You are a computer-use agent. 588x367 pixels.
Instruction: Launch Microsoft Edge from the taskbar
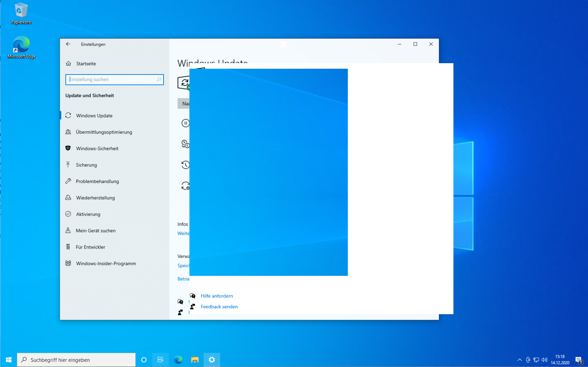coord(178,360)
